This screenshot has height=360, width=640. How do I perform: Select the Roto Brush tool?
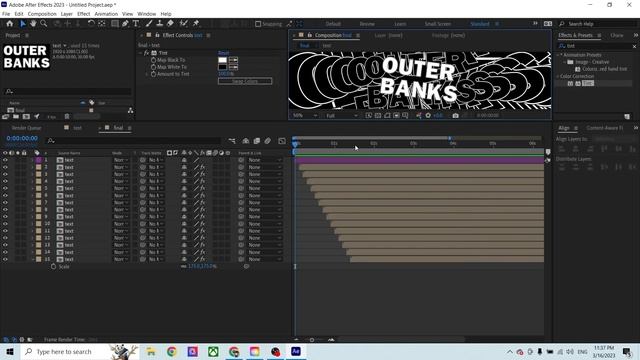coord(184,24)
